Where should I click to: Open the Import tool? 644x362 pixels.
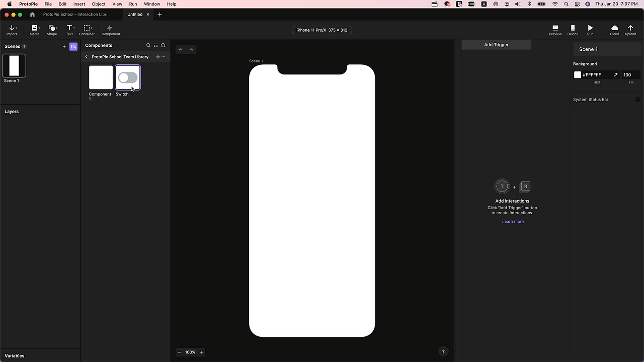[12, 29]
